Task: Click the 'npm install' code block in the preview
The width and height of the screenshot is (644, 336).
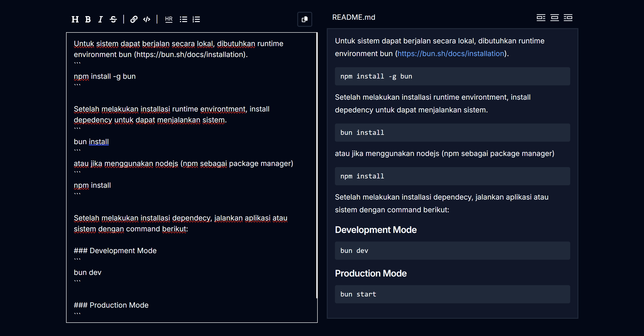Action: pyautogui.click(x=452, y=176)
